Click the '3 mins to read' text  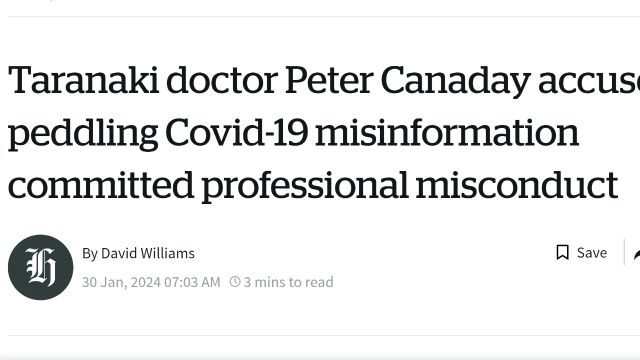click(x=288, y=282)
